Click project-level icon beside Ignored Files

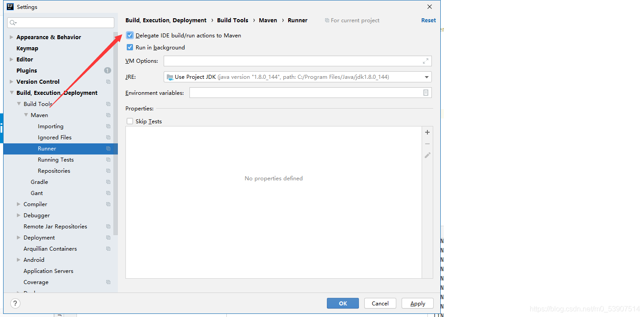tap(108, 138)
